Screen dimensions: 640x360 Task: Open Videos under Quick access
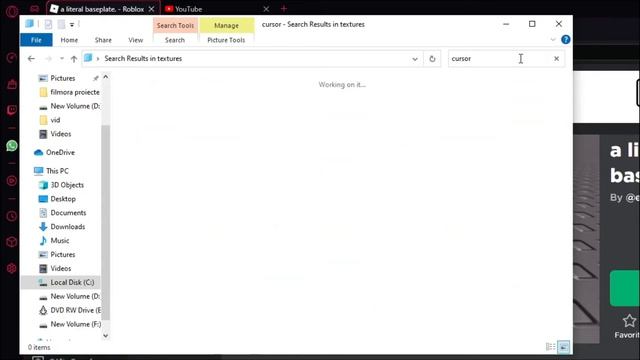pos(60,134)
